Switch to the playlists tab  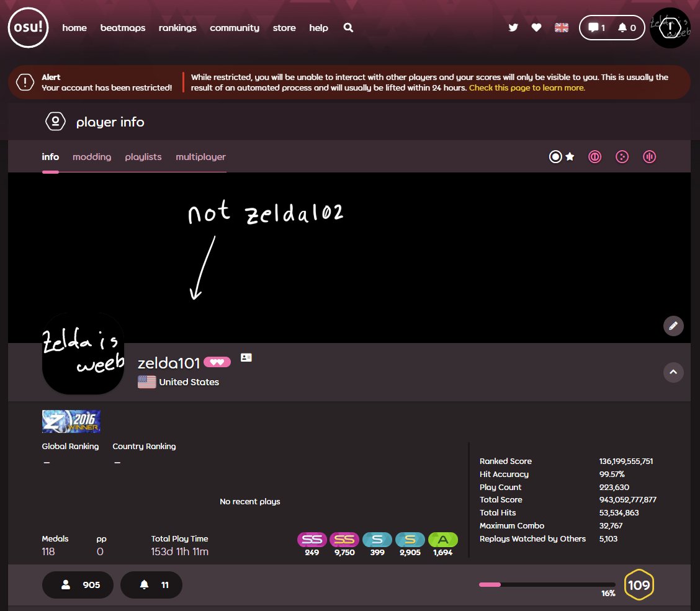(143, 157)
